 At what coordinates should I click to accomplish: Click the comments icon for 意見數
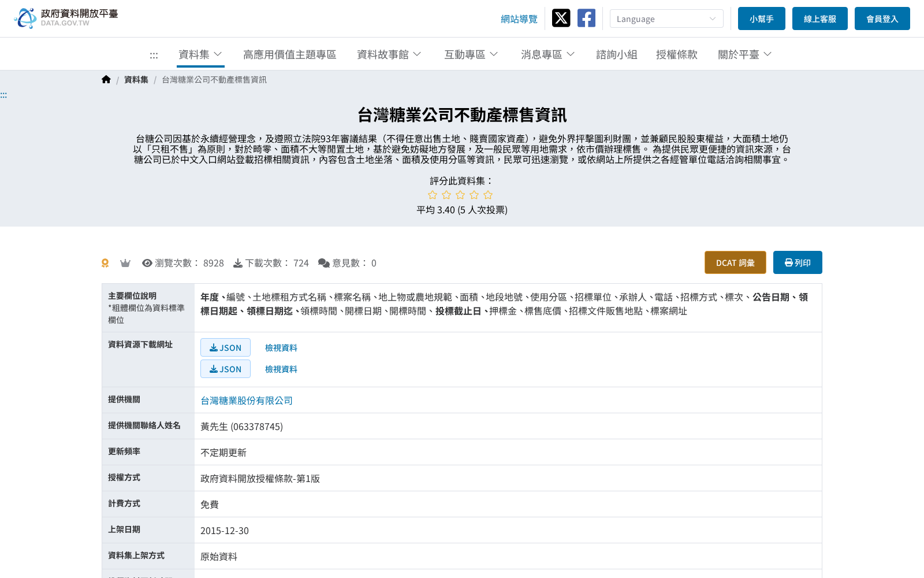(324, 263)
